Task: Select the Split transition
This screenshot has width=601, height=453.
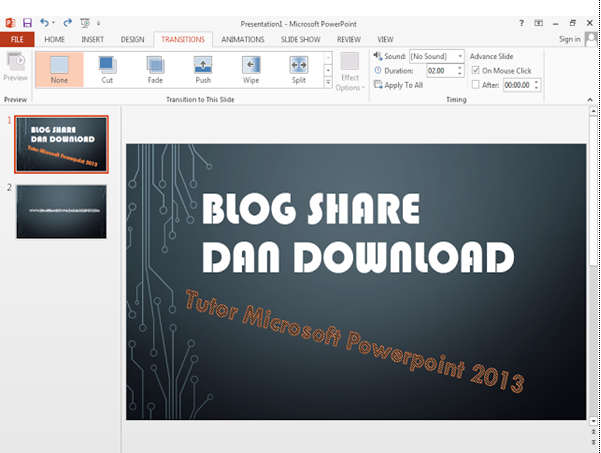Action: coord(299,70)
